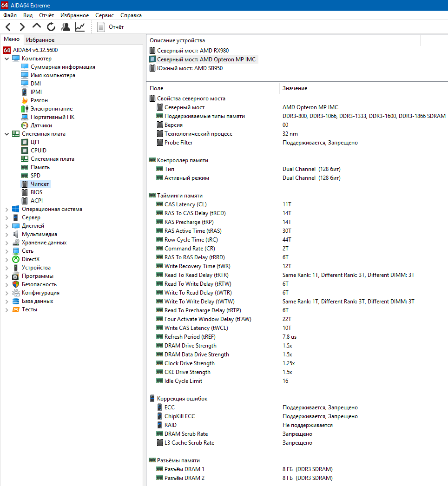Viewport: 448px width, 486px height.
Task: Click the Значение column header
Action: click(364, 88)
